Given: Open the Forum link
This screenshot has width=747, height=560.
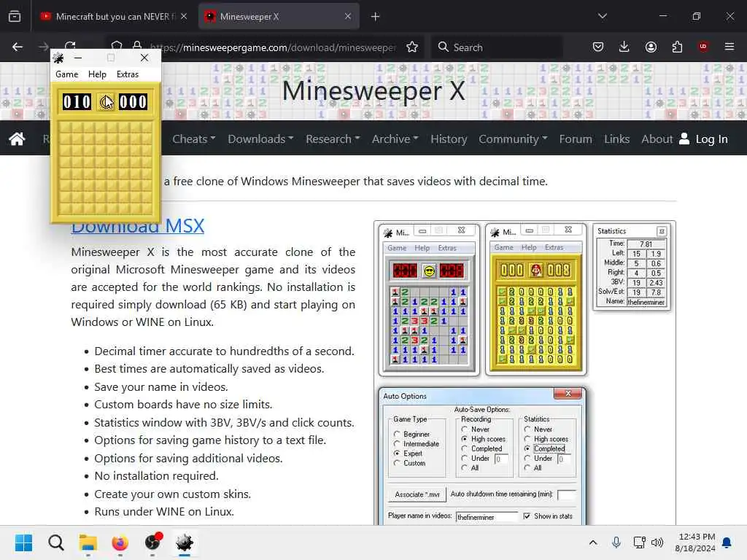Looking at the screenshot, I should point(576,139).
